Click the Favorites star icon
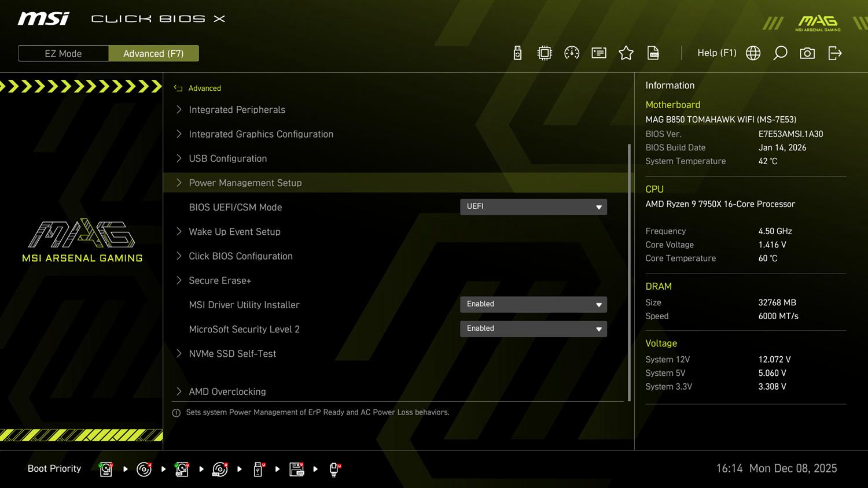This screenshot has height=488, width=868. click(626, 53)
